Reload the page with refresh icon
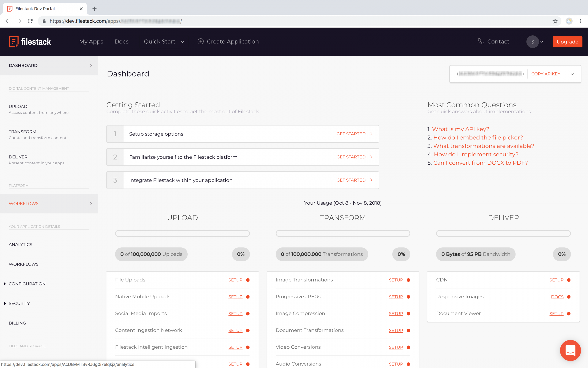Image resolution: width=588 pixels, height=368 pixels. [30, 21]
